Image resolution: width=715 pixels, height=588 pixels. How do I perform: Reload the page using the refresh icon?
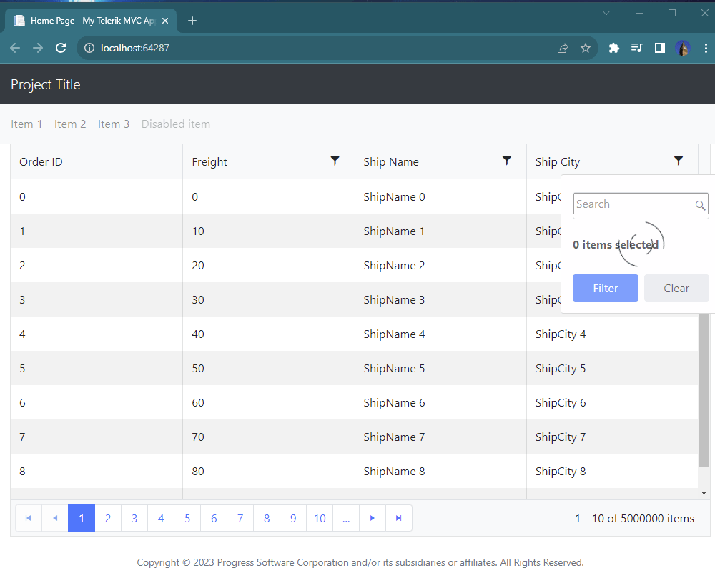point(61,48)
